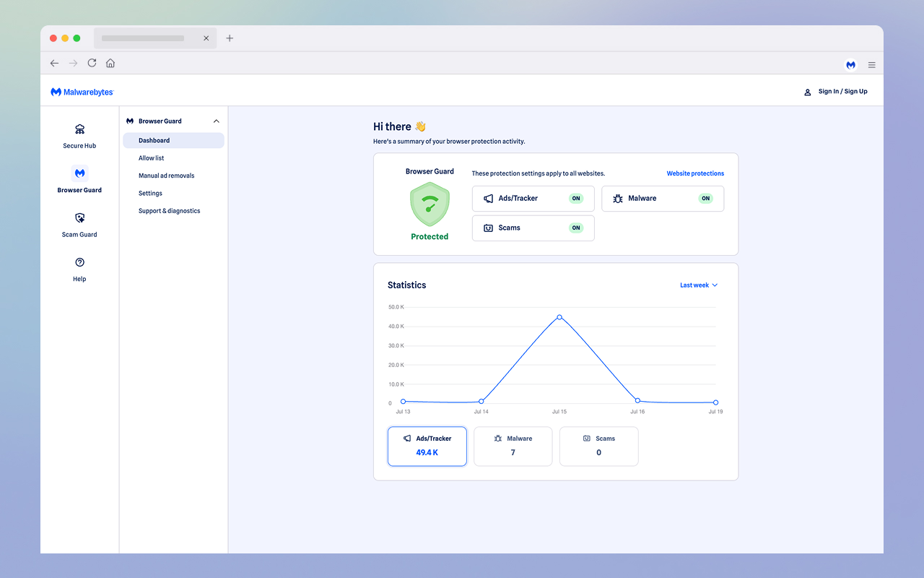The image size is (924, 578).
Task: Click the Jul 16 data point on chart
Action: [637, 400]
